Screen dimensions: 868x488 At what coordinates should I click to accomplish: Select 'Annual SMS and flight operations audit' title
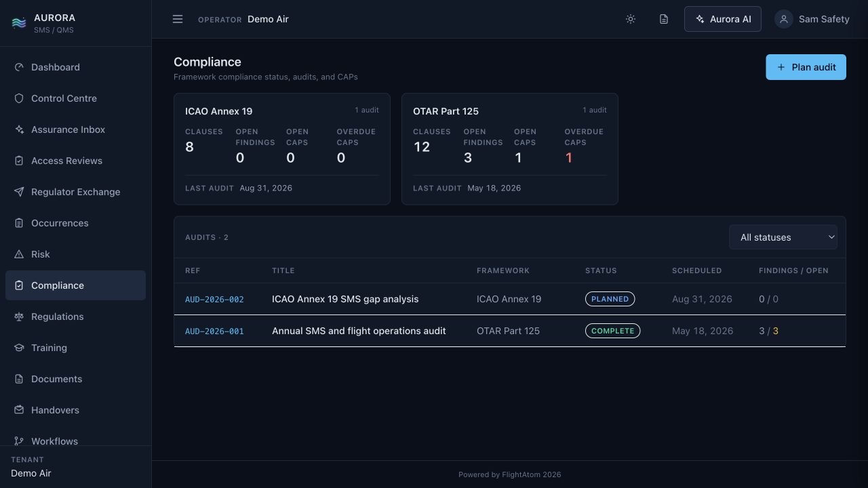coord(359,331)
